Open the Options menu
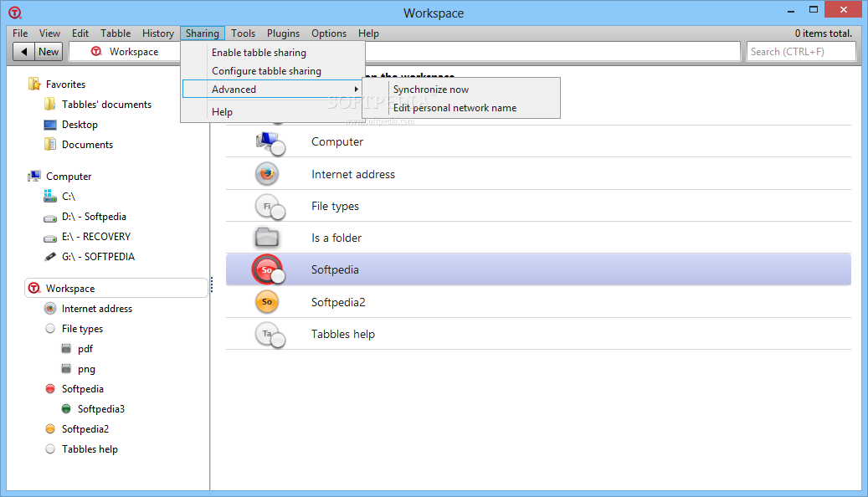The width and height of the screenshot is (868, 497). click(329, 33)
